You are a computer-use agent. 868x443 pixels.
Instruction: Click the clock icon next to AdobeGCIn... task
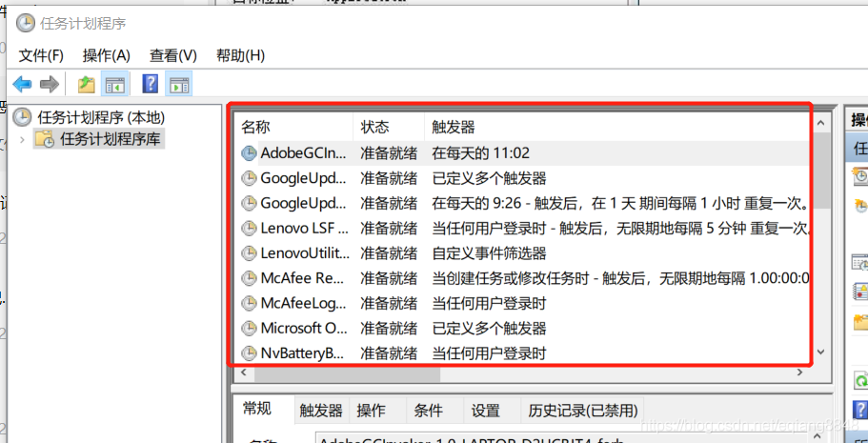tap(249, 152)
